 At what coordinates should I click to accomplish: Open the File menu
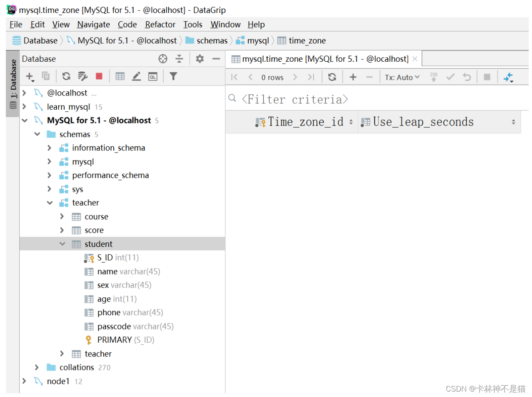coord(16,25)
